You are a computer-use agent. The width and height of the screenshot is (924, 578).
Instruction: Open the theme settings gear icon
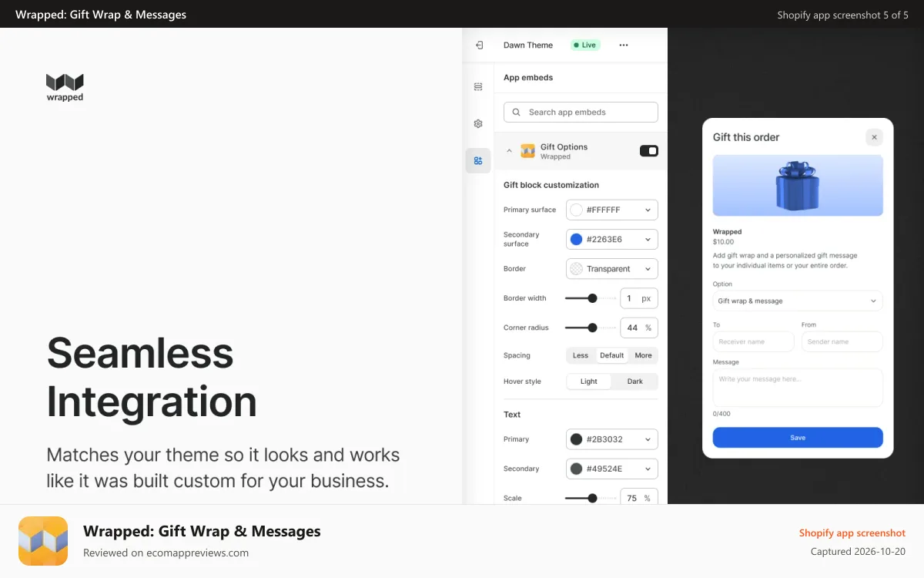coord(478,123)
